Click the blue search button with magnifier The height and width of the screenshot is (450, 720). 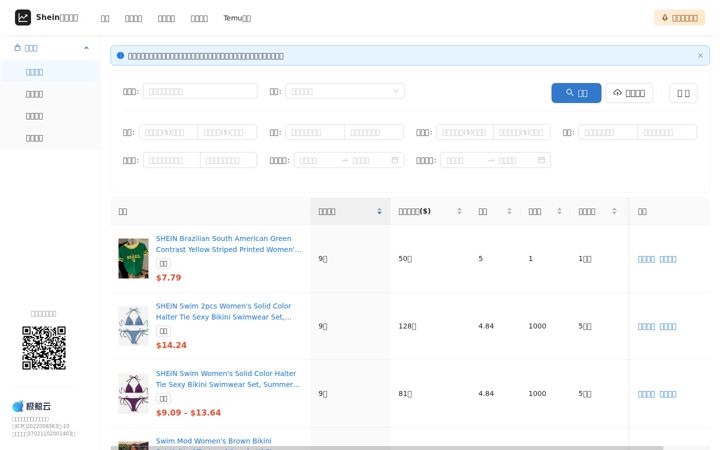click(x=576, y=93)
